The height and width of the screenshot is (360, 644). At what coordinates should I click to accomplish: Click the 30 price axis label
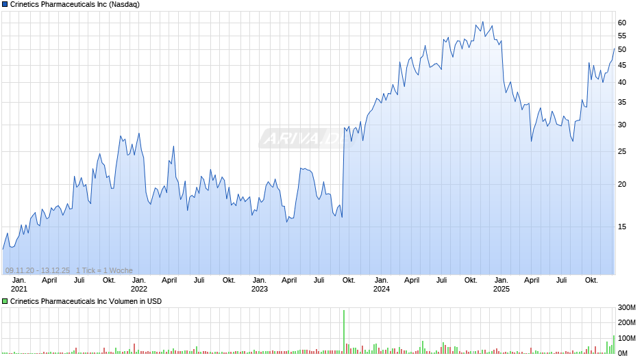622,125
